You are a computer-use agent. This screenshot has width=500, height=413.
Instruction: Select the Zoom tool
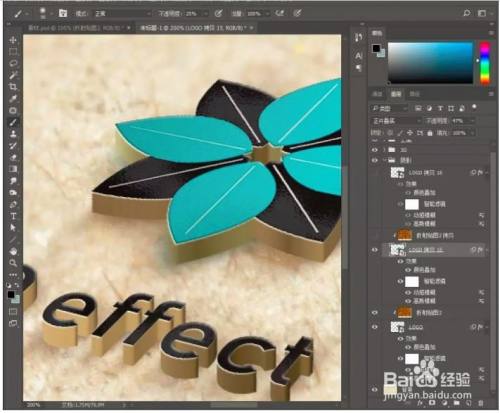pos(13,263)
